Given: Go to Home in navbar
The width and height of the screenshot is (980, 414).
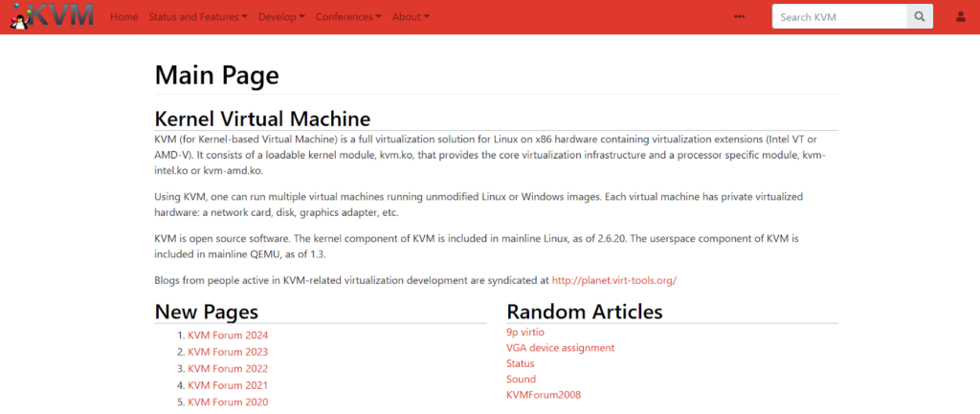Looking at the screenshot, I should pyautogui.click(x=123, y=17).
